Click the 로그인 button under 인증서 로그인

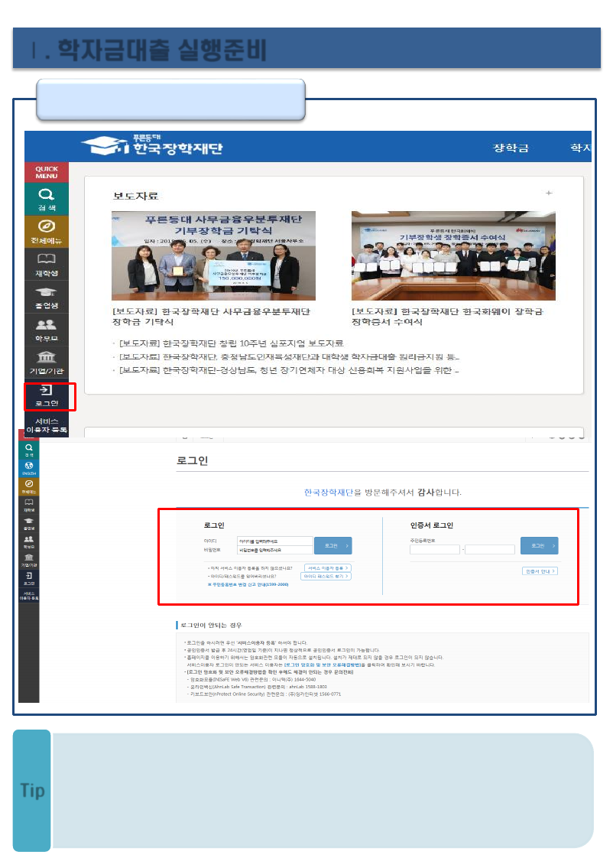(540, 546)
